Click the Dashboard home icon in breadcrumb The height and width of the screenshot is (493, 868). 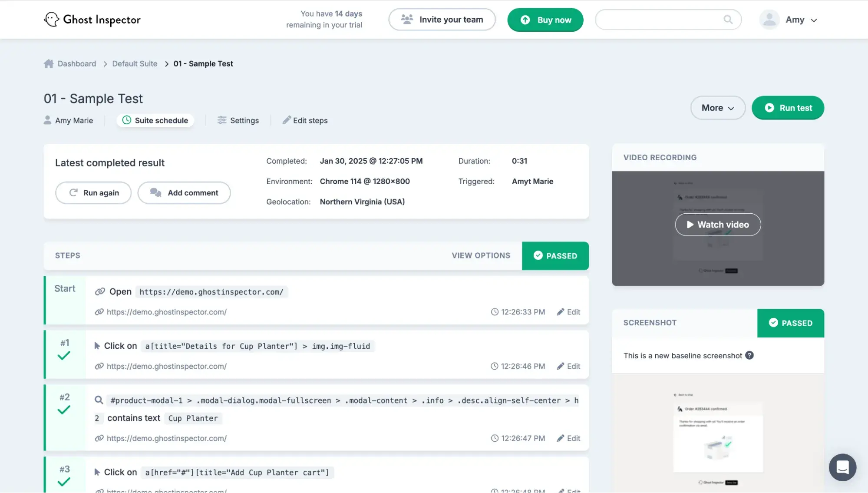tap(49, 64)
